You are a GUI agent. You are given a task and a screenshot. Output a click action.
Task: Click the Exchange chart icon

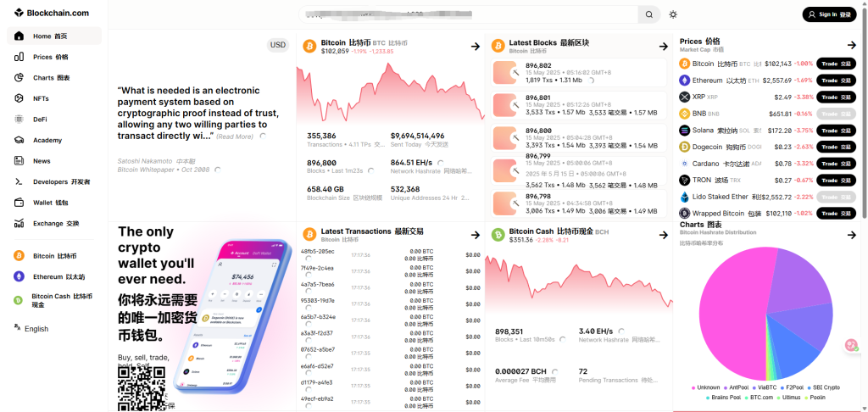[19, 223]
